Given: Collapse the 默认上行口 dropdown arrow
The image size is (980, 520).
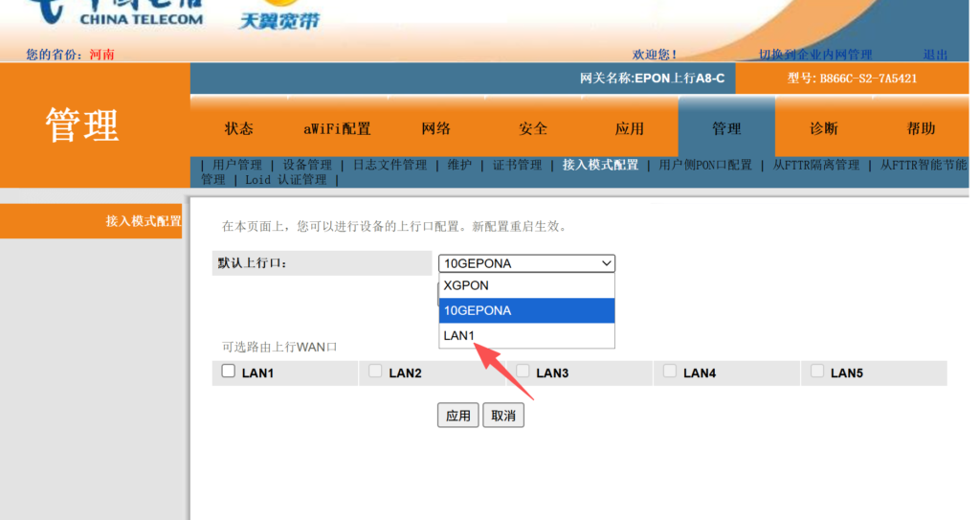Looking at the screenshot, I should coord(606,263).
